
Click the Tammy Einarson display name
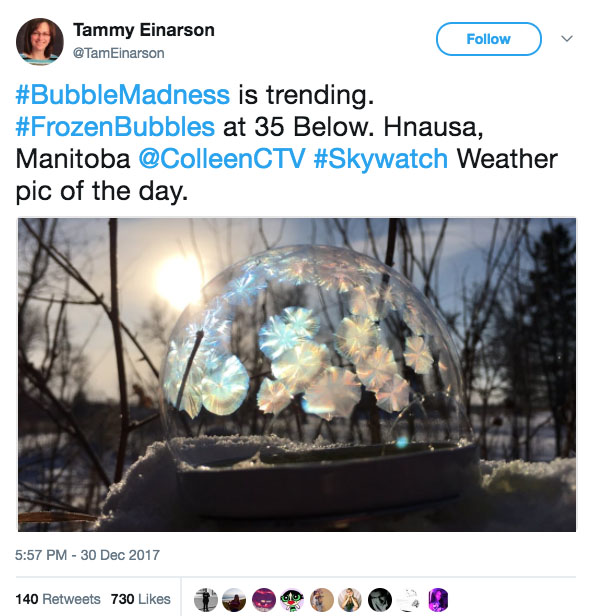pos(144,30)
